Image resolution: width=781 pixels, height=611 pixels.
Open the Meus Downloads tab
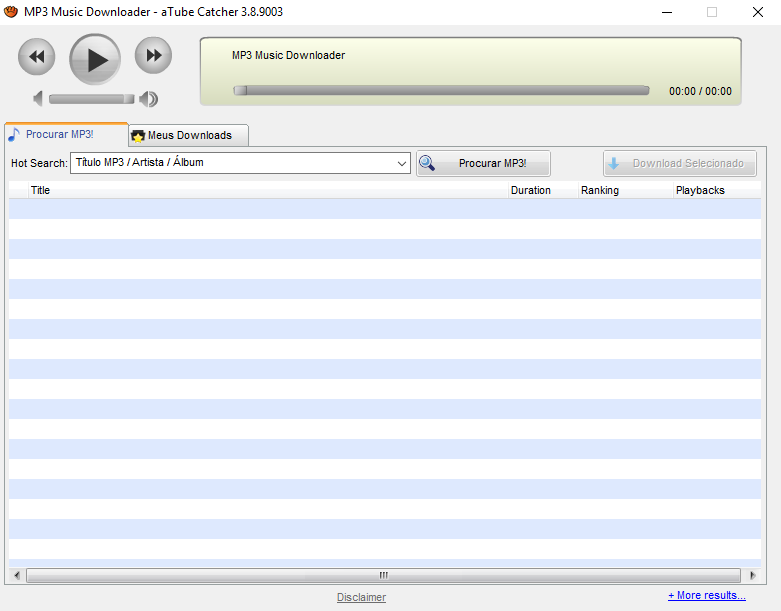tap(188, 135)
